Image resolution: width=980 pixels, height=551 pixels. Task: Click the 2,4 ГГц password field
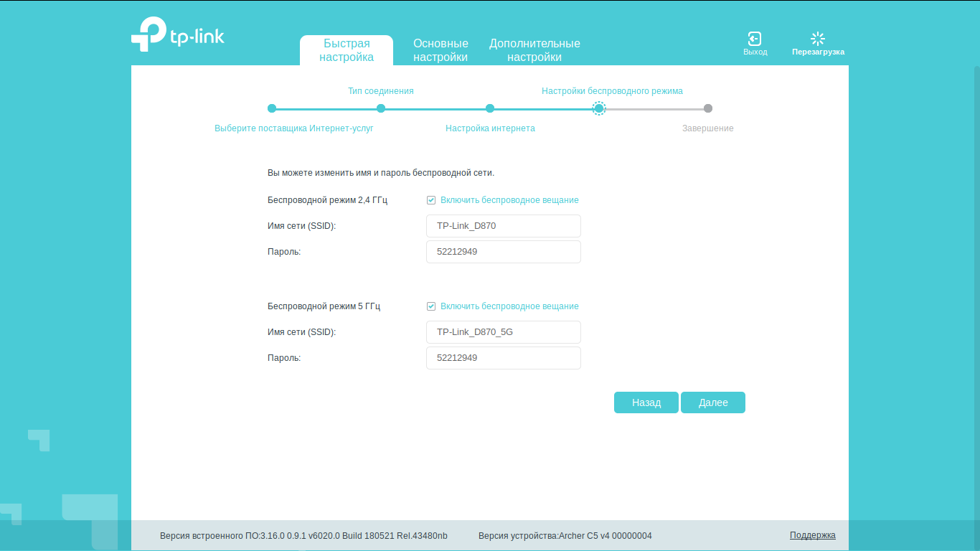[x=504, y=252]
